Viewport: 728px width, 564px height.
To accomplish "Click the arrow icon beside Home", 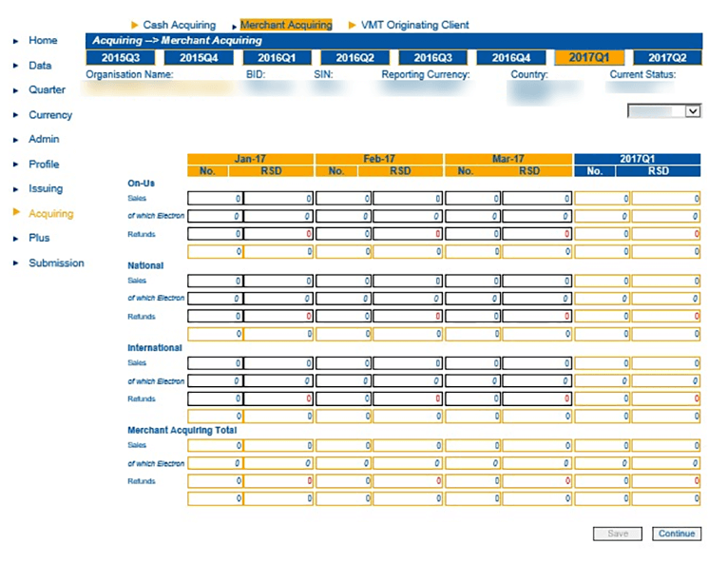I will point(15,41).
